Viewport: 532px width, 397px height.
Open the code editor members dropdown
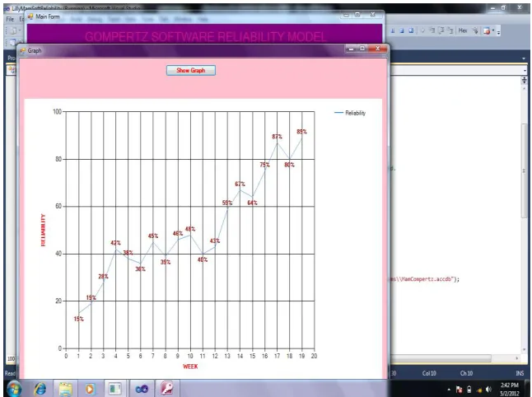[525, 71]
